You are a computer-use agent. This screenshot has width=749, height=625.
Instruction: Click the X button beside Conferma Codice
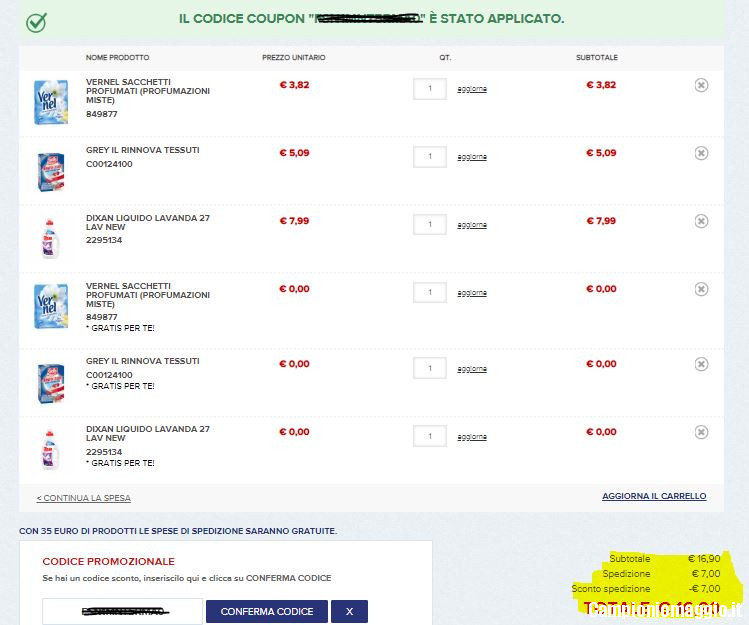tap(349, 611)
